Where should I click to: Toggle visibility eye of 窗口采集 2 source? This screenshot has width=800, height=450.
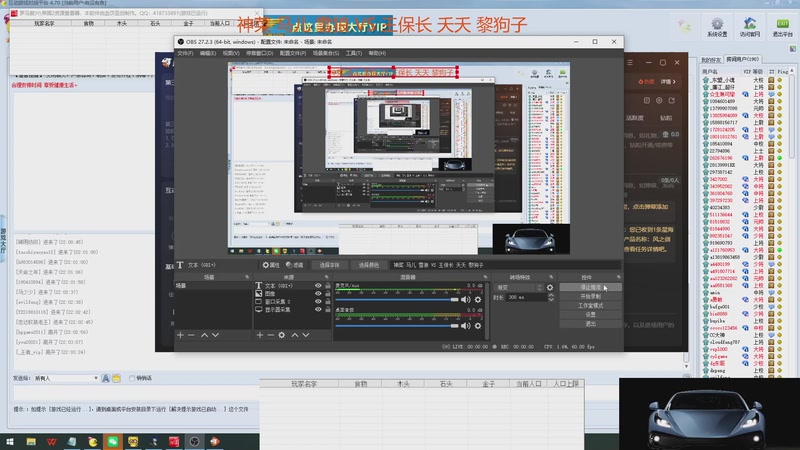318,302
